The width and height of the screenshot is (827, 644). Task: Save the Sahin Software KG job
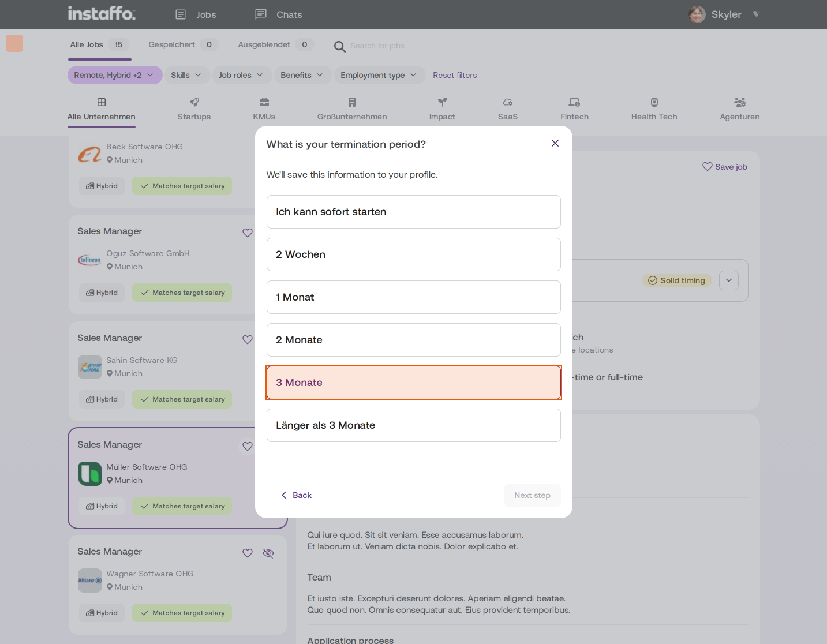point(248,339)
